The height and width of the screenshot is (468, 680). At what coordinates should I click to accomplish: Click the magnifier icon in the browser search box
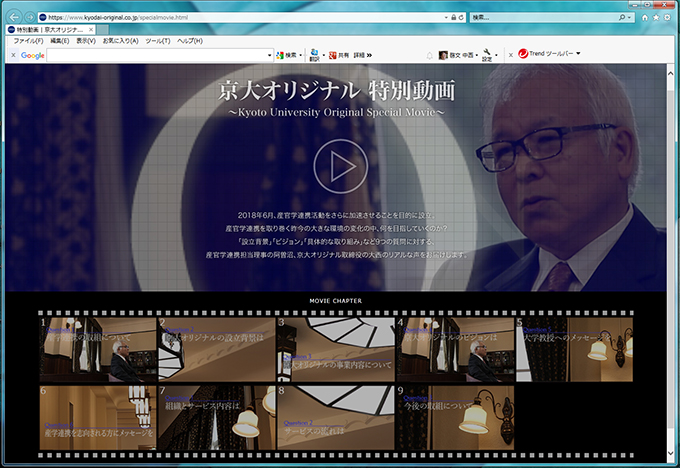click(622, 17)
